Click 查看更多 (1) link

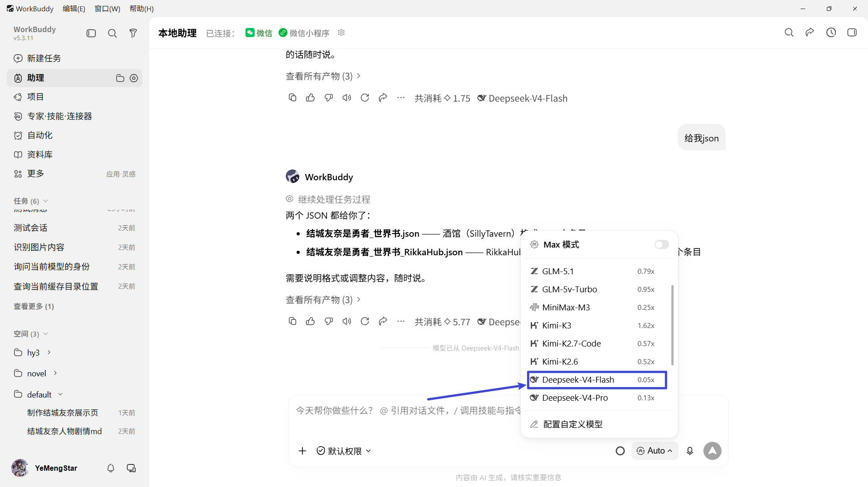(x=34, y=306)
